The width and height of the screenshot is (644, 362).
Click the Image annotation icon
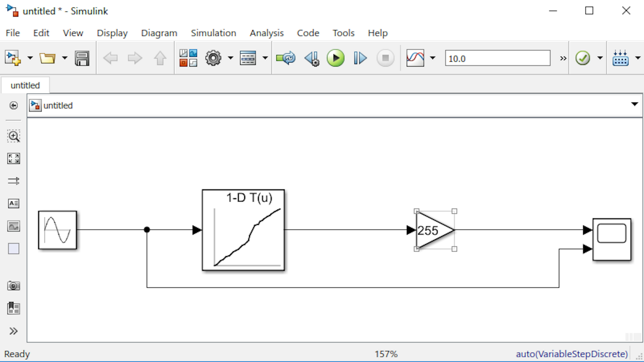click(14, 226)
